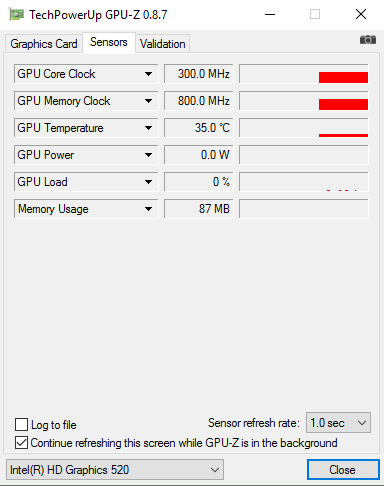384x486 pixels.
Task: Change the sensor refresh rate combo box
Action: [338, 423]
